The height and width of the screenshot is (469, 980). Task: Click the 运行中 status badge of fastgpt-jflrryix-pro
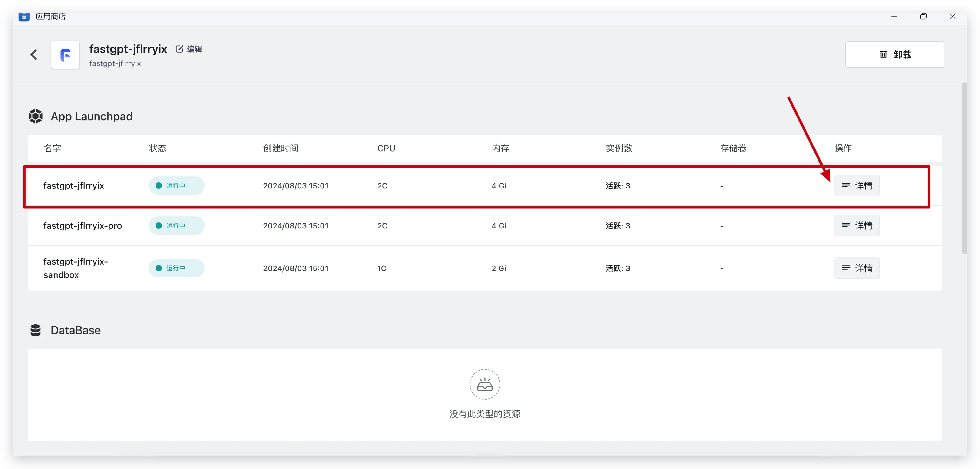coord(176,226)
